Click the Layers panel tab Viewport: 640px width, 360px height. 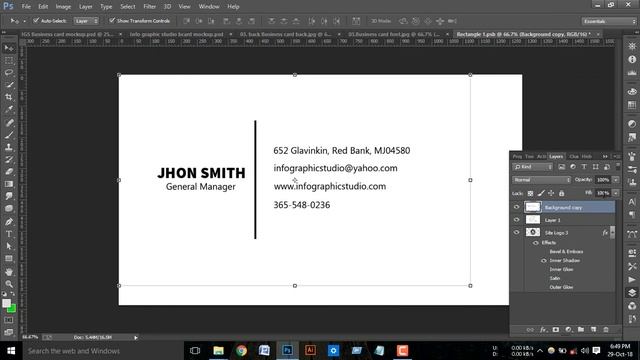coord(556,156)
